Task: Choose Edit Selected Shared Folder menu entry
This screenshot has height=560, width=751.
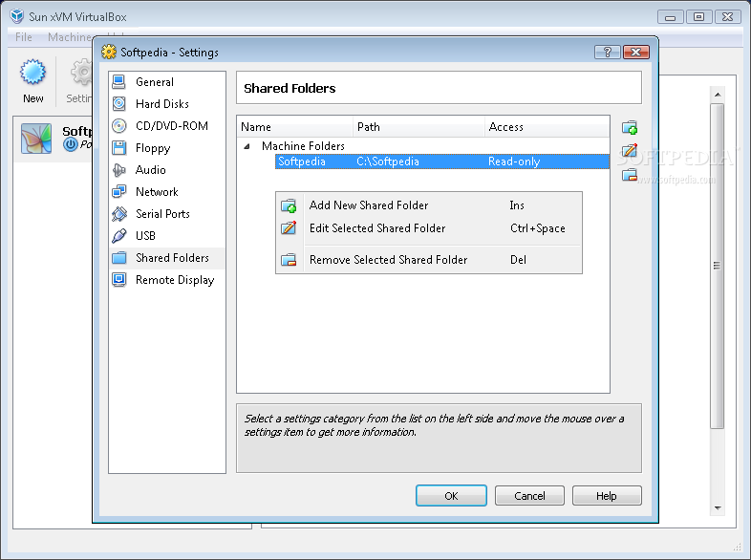Action: pyautogui.click(x=429, y=228)
